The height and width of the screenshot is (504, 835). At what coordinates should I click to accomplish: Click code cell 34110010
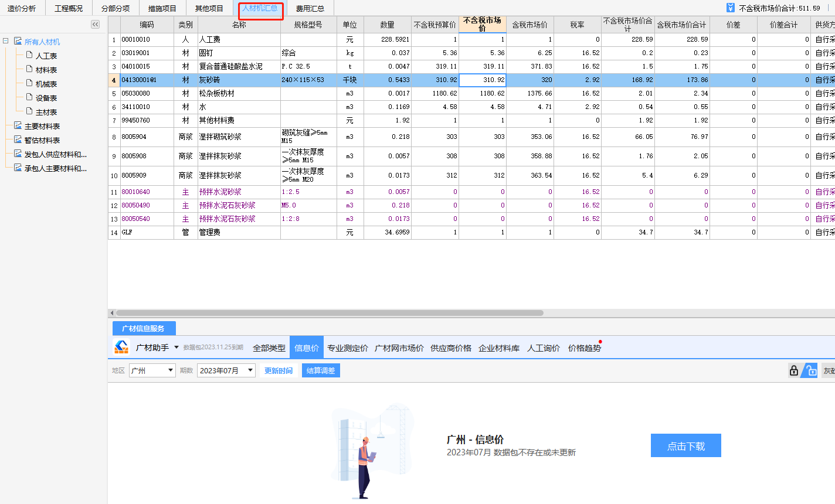147,107
